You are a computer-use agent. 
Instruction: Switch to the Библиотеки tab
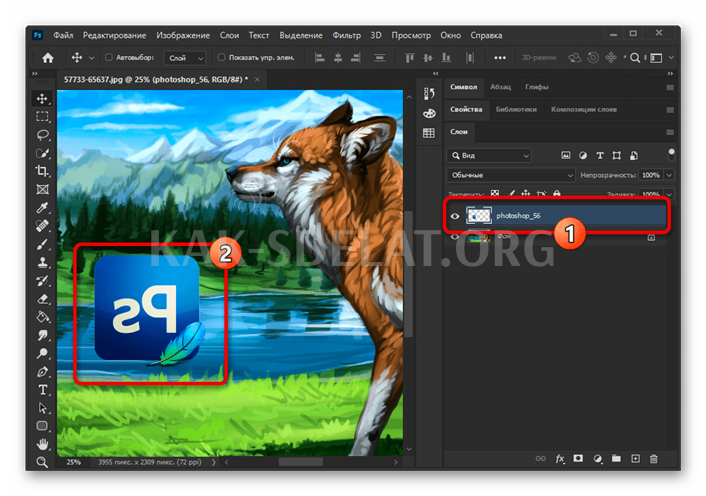[516, 109]
